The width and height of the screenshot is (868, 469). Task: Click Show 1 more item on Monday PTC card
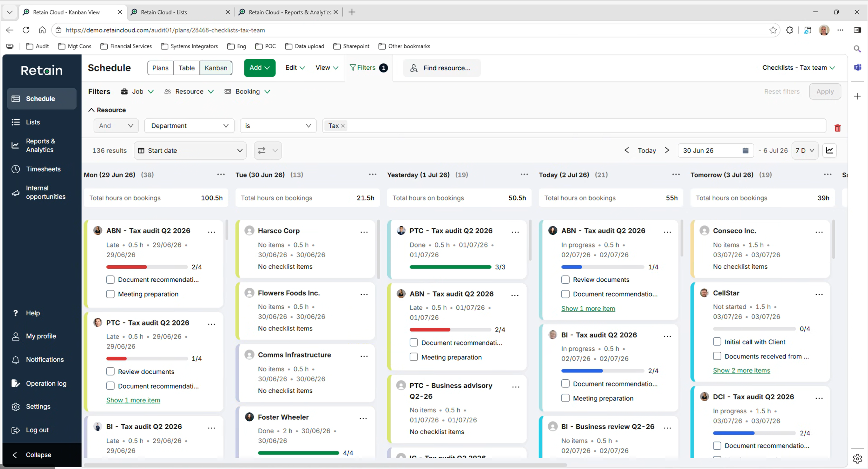(x=133, y=400)
